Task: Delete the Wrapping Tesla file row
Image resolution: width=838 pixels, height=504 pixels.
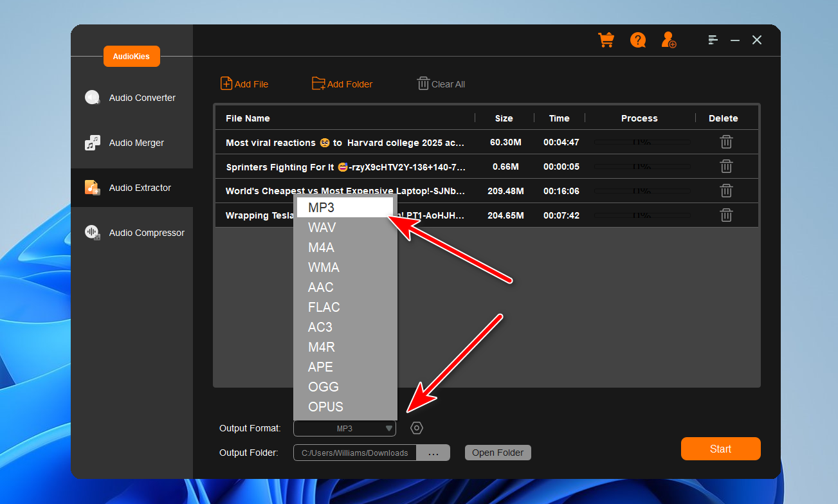Action: [725, 215]
